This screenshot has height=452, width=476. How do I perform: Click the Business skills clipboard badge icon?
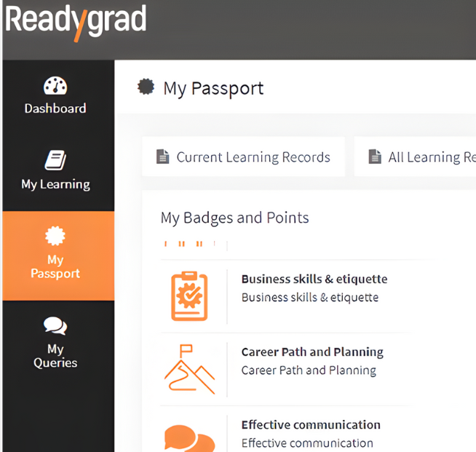pyautogui.click(x=189, y=296)
